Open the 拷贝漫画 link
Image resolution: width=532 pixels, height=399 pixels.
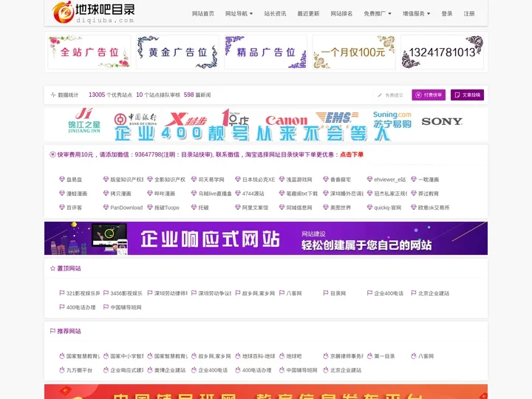point(120,194)
